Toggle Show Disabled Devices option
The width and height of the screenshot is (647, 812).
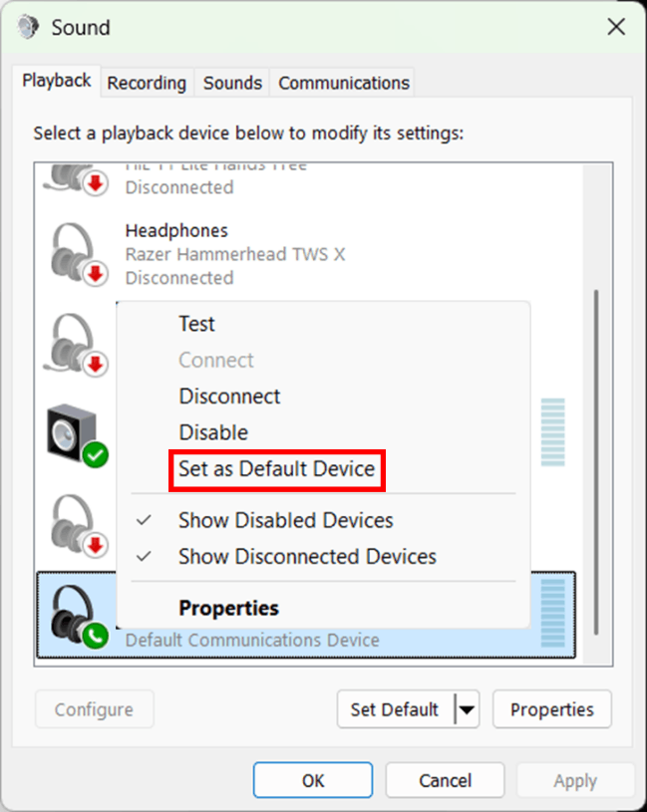click(285, 520)
